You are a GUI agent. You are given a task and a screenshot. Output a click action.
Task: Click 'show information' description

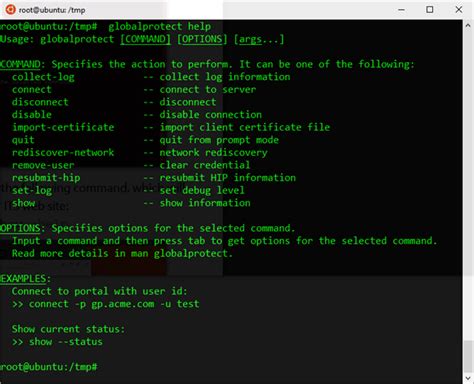[x=205, y=203]
